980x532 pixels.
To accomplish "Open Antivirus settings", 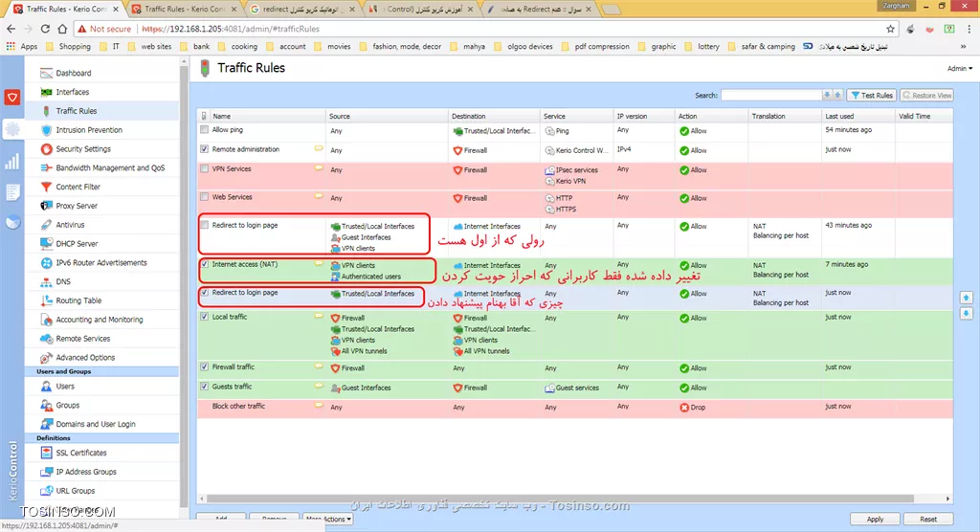I will pos(70,225).
